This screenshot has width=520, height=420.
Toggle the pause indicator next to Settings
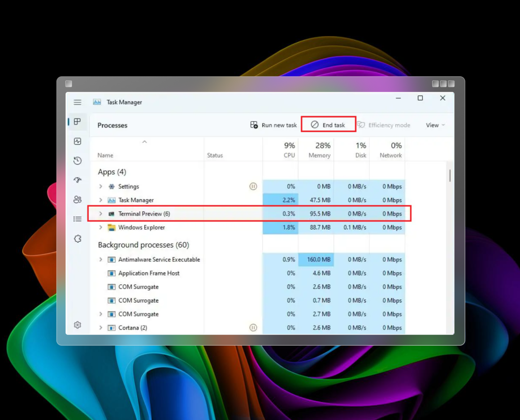tap(253, 186)
